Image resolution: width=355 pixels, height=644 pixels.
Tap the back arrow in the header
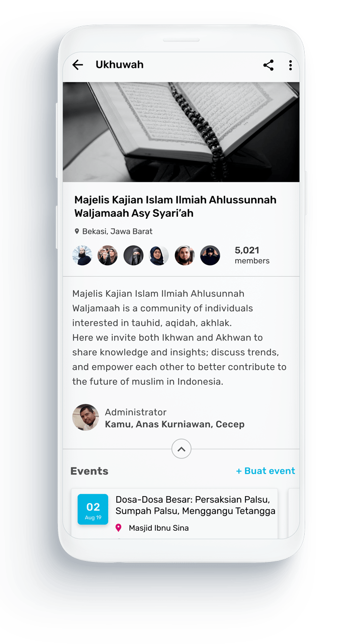tap(78, 65)
